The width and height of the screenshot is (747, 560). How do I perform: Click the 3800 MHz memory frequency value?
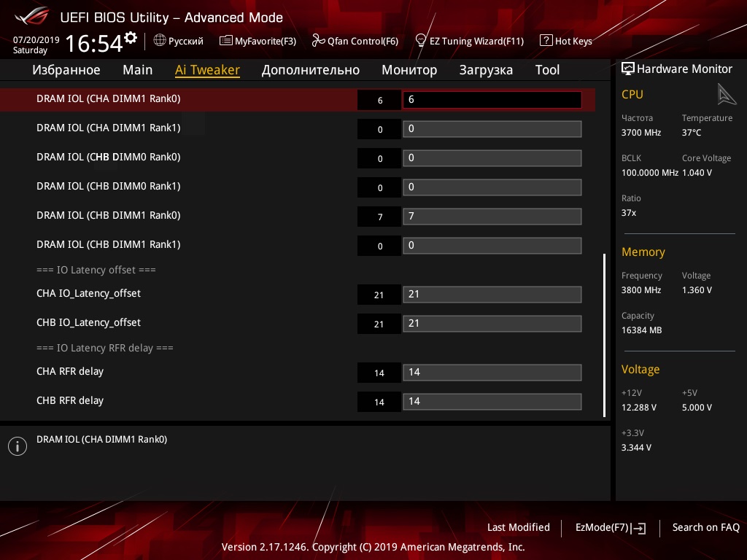click(x=641, y=290)
